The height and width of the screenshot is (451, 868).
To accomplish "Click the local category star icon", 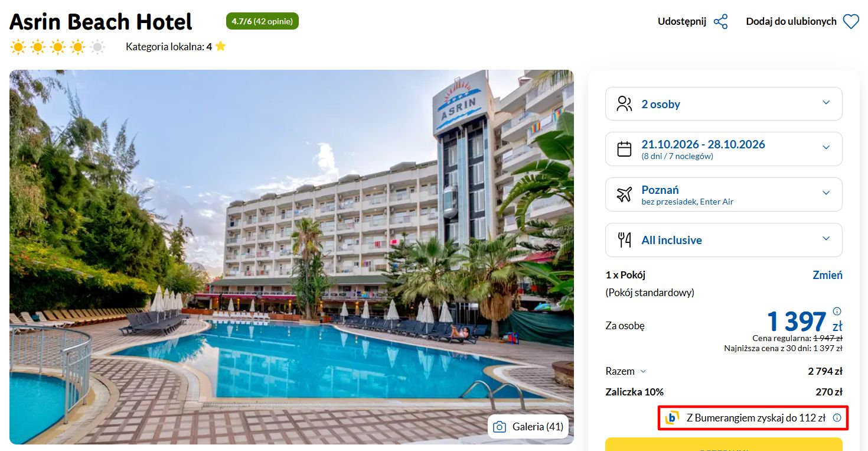I will coord(221,46).
